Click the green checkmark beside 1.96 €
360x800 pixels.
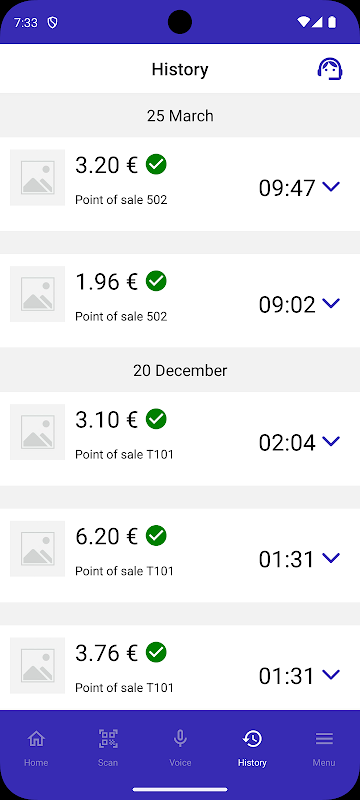point(156,281)
